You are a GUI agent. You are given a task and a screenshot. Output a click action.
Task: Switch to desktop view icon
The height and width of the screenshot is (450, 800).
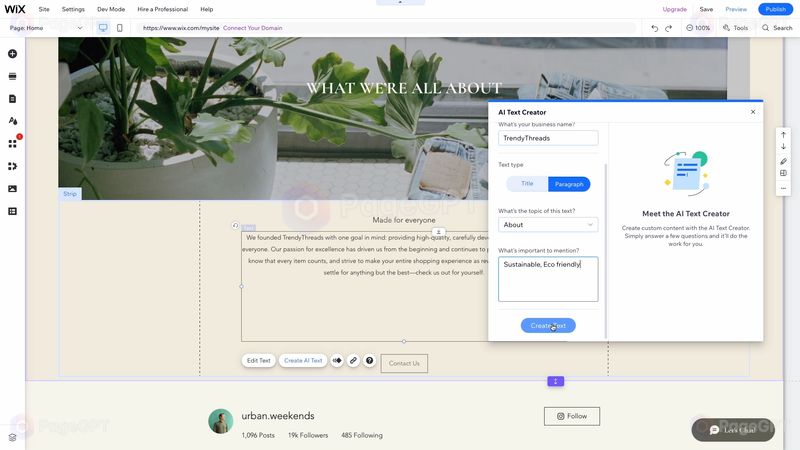[103, 28]
